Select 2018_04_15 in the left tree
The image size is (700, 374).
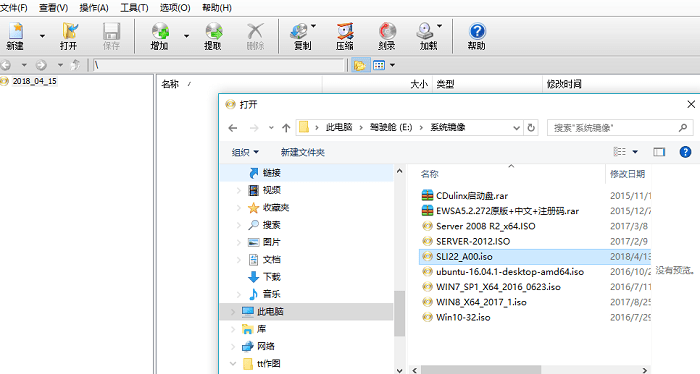(x=34, y=81)
